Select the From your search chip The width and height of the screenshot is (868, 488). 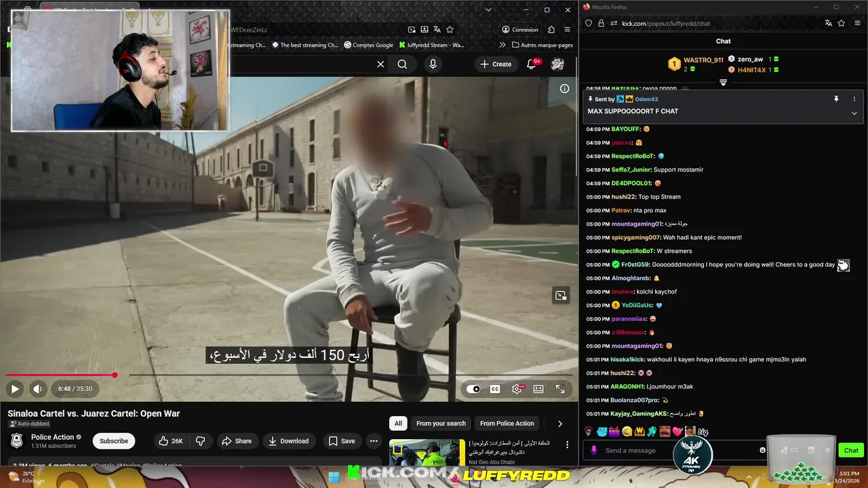441,424
